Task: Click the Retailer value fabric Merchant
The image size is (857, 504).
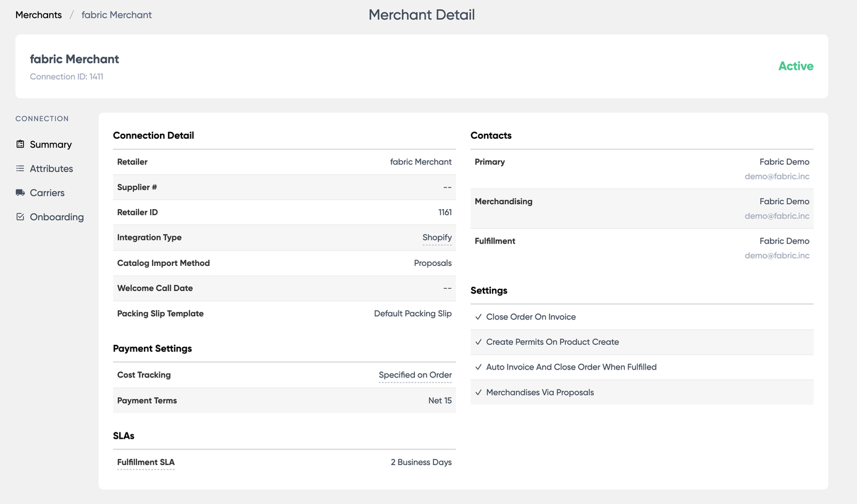Action: [x=421, y=162]
